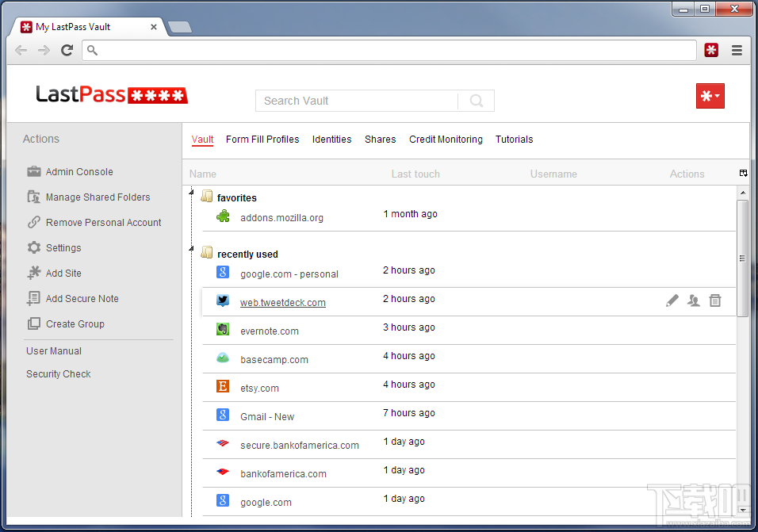Delete web.tweetdeck.com using the trash icon
Viewport: 758px width, 532px height.
tap(714, 300)
